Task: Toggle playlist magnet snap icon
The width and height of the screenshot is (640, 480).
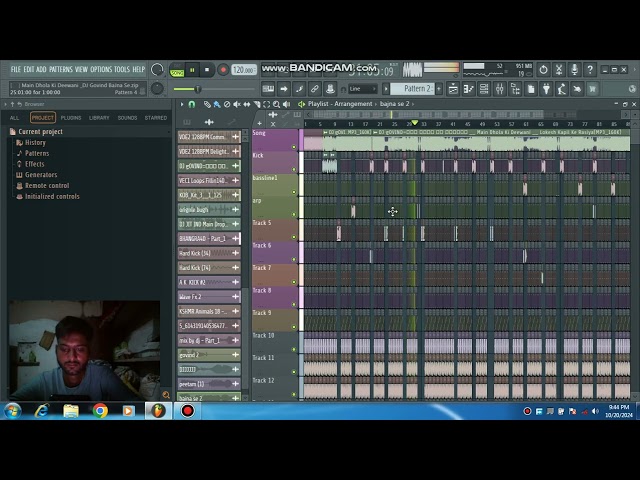Action: [191, 104]
